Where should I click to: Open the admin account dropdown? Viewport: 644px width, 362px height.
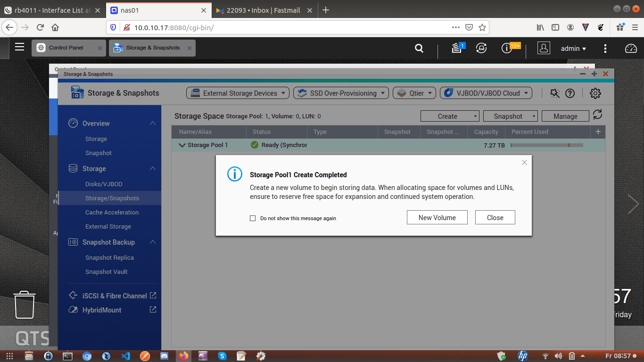[x=573, y=48]
